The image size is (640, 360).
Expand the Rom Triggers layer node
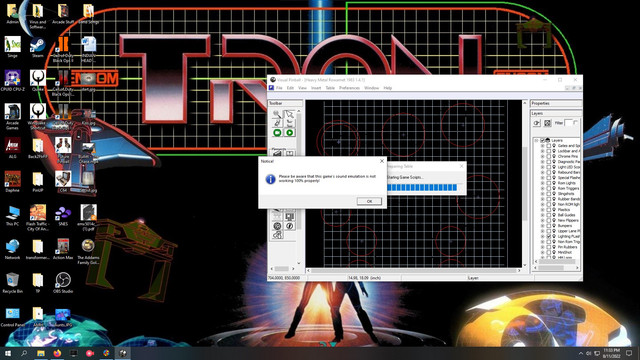point(542,188)
